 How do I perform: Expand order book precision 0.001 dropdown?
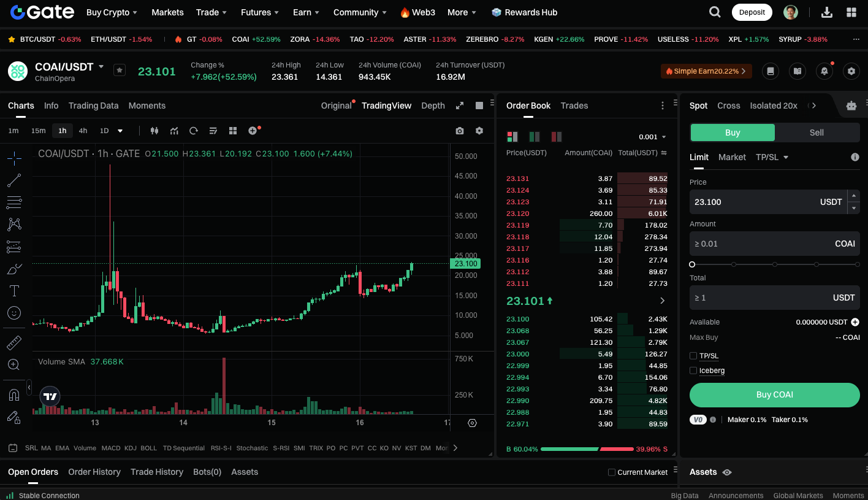[x=652, y=137]
